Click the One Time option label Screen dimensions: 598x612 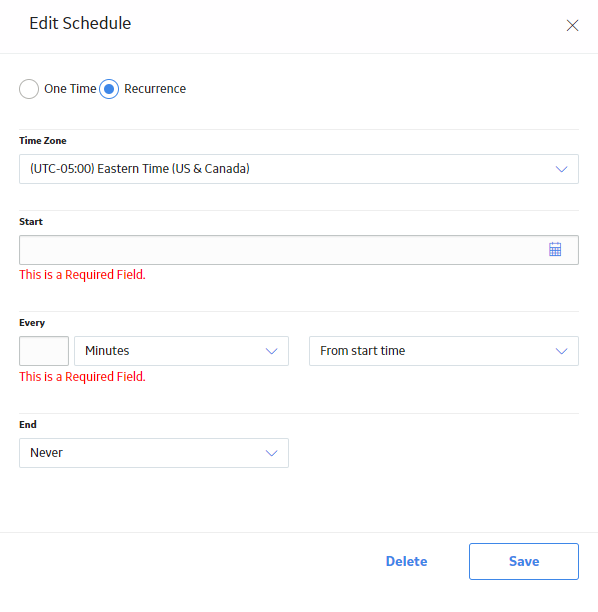pyautogui.click(x=70, y=89)
